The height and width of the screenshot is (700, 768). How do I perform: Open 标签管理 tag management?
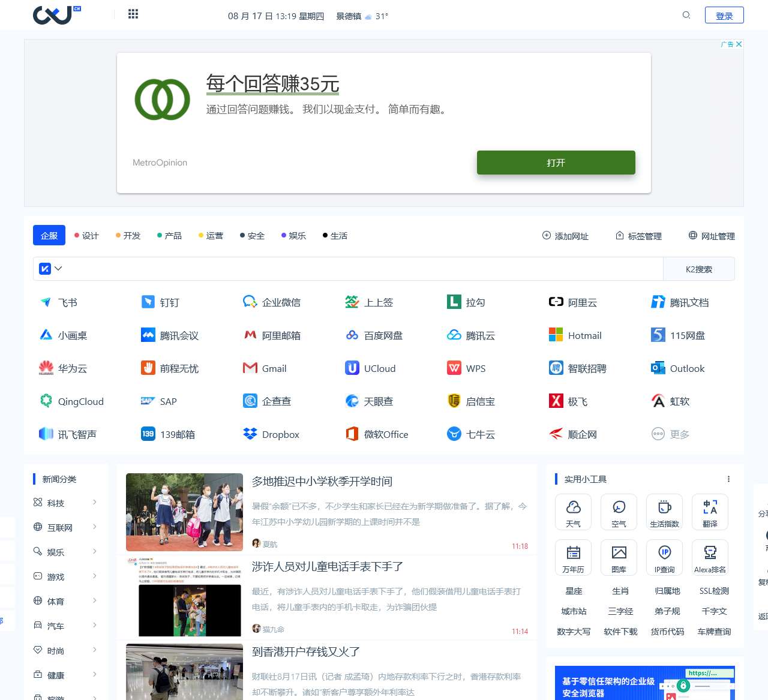tap(639, 236)
